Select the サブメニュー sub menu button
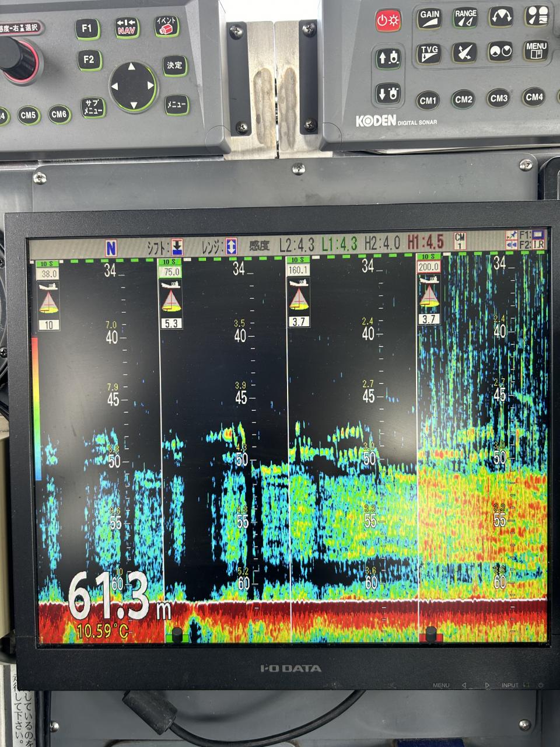Image resolution: width=560 pixels, height=747 pixels. point(92,107)
